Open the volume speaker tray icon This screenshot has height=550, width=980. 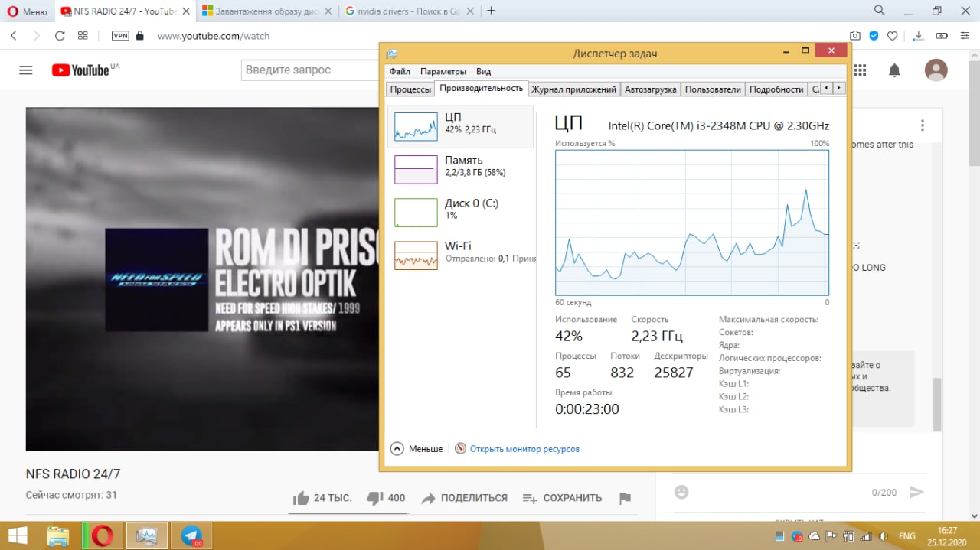click(883, 536)
